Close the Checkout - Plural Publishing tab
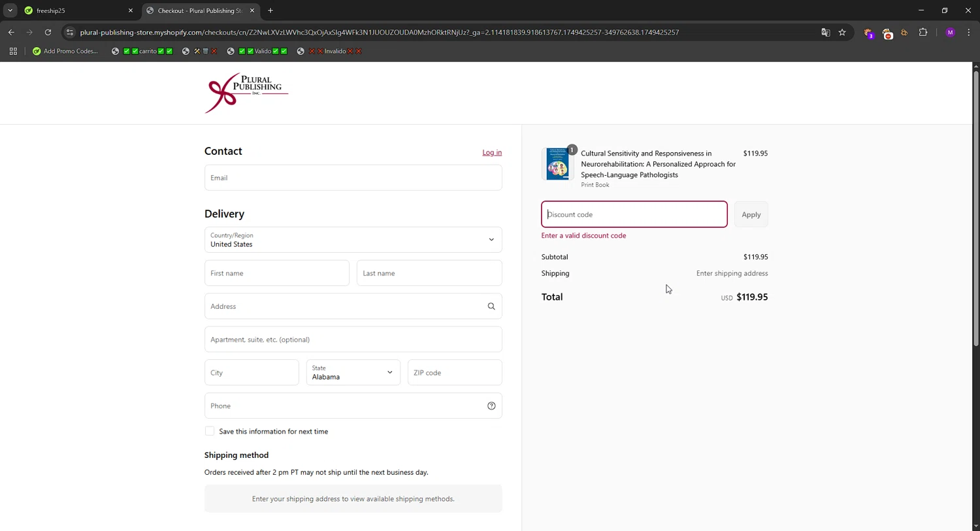The width and height of the screenshot is (980, 531). pyautogui.click(x=252, y=10)
